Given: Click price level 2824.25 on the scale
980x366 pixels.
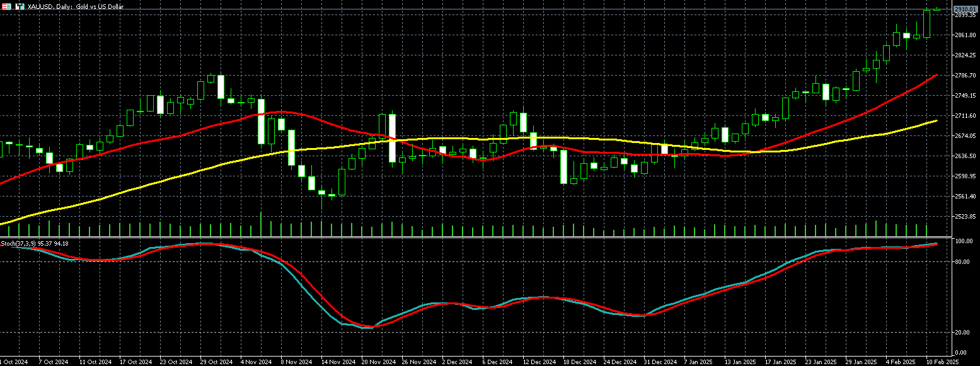Looking at the screenshot, I should point(965,55).
